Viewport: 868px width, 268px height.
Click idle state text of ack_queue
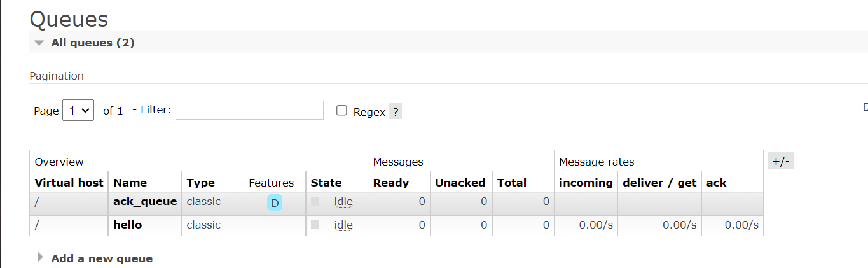coord(343,202)
